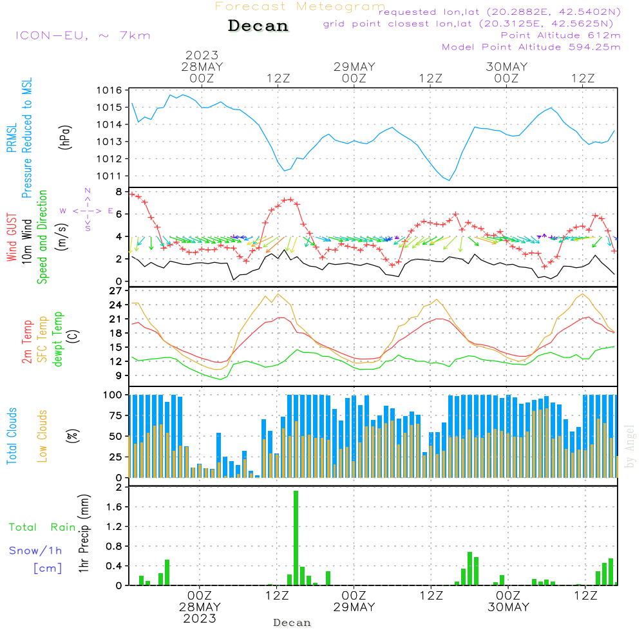Select the blue 'Total Clouds' label
The height and width of the screenshot is (644, 644).
12,436
